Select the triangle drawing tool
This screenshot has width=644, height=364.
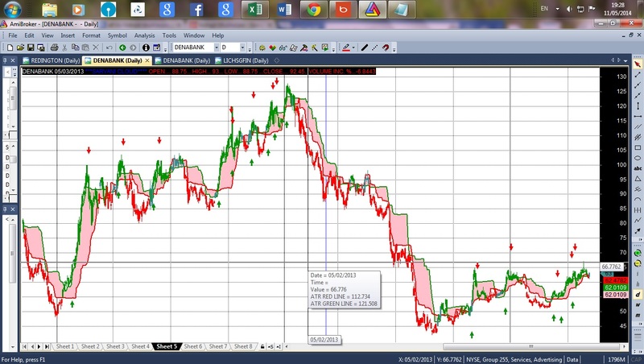click(638, 179)
